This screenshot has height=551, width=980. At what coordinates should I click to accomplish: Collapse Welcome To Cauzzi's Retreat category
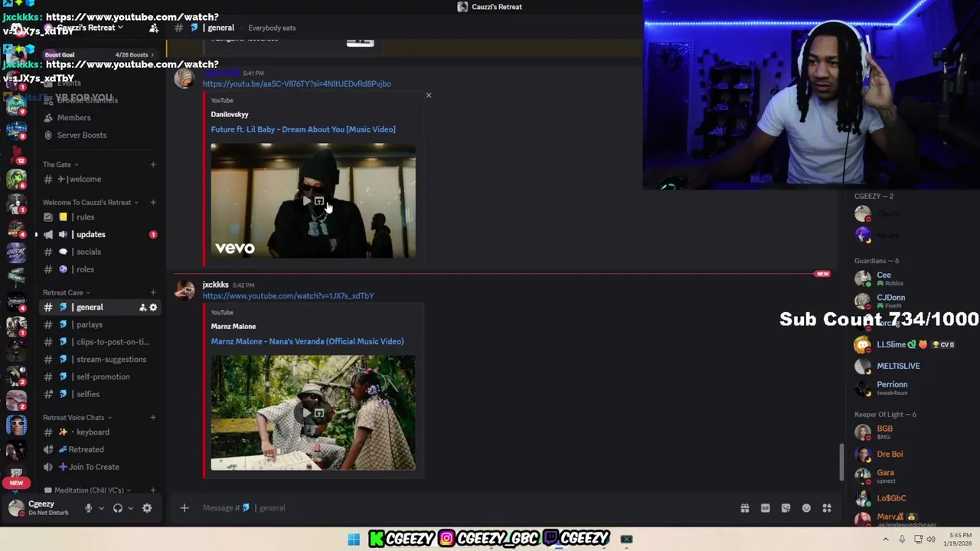coord(90,202)
